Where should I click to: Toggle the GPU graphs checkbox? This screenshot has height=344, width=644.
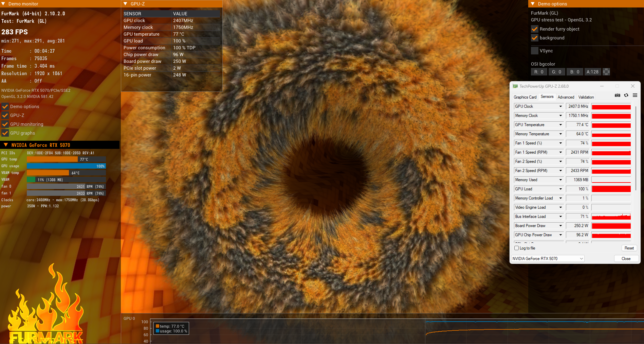[5, 133]
